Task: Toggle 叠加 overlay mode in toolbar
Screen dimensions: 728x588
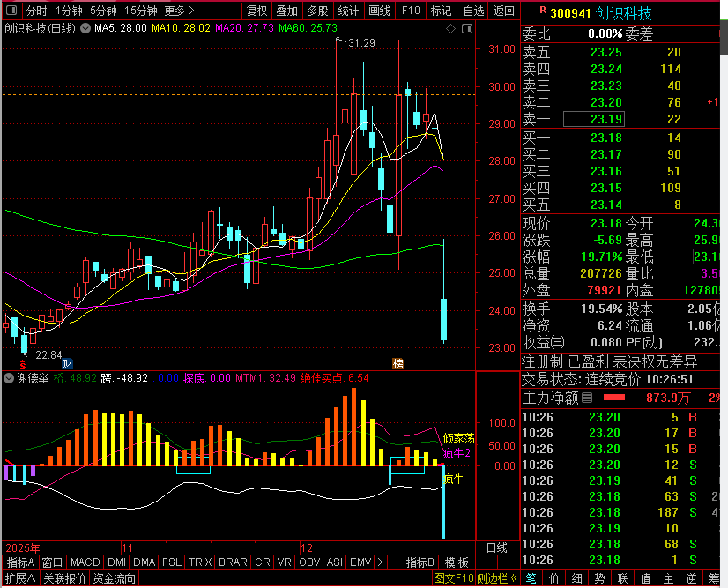Action: (x=286, y=11)
